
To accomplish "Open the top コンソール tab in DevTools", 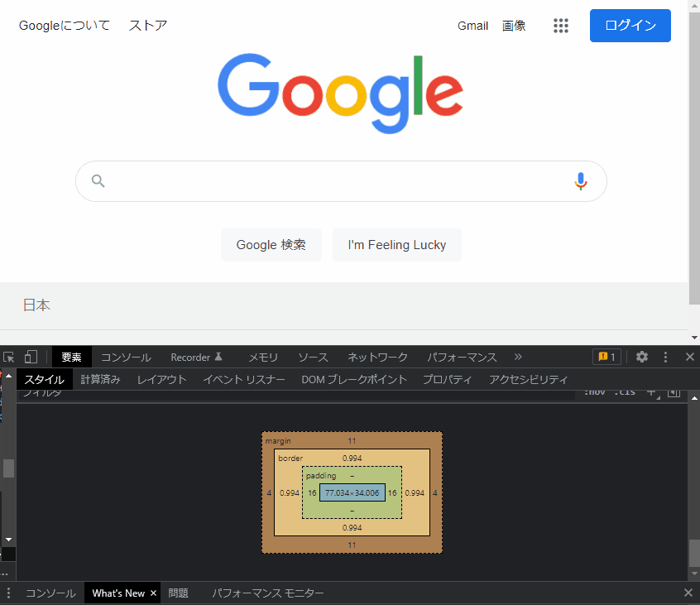I will [x=127, y=358].
